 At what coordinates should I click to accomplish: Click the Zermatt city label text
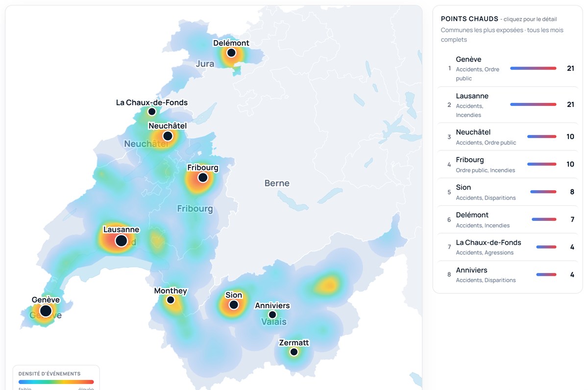294,342
